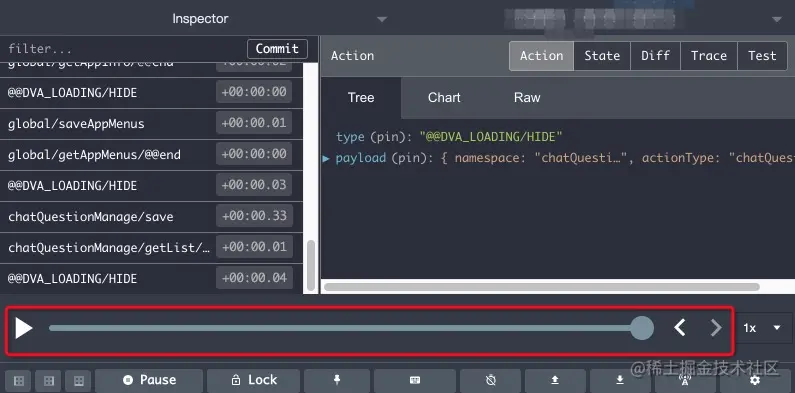Toggle recording with the Pause button

149,380
